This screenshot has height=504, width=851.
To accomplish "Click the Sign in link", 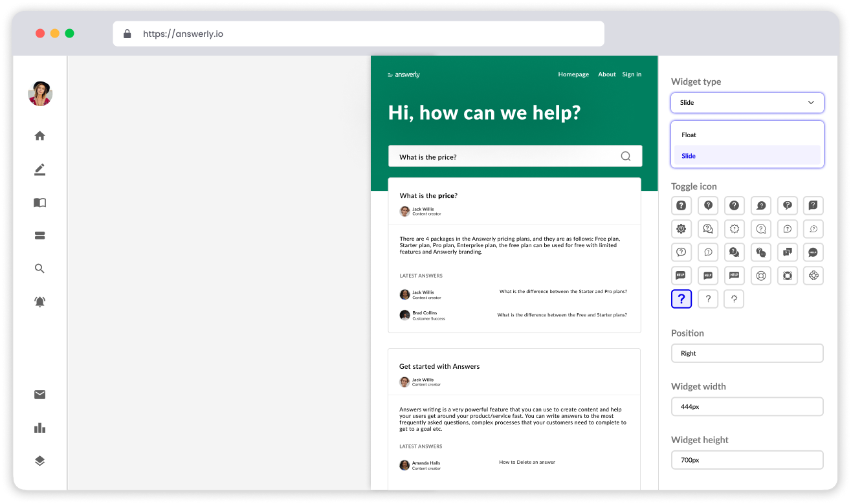I will coord(632,74).
